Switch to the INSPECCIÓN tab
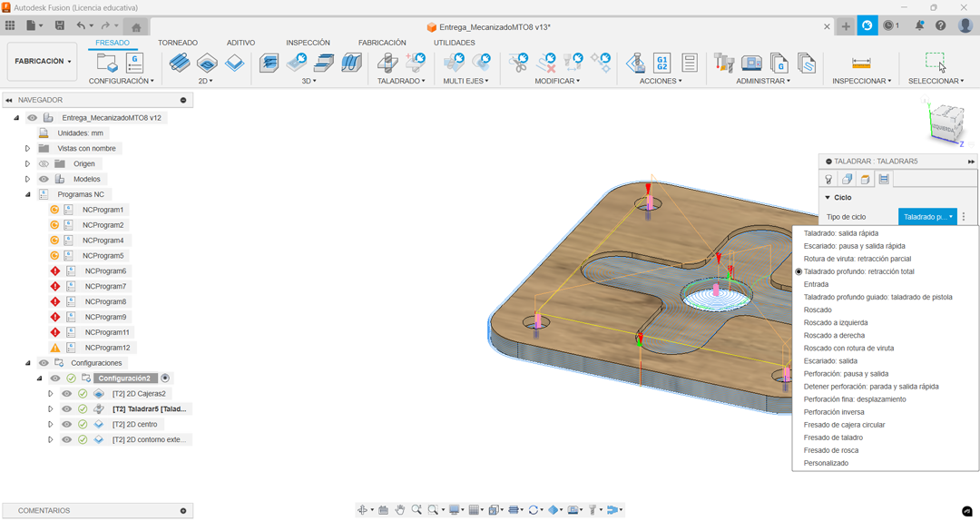The height and width of the screenshot is (521, 980). click(308, 43)
